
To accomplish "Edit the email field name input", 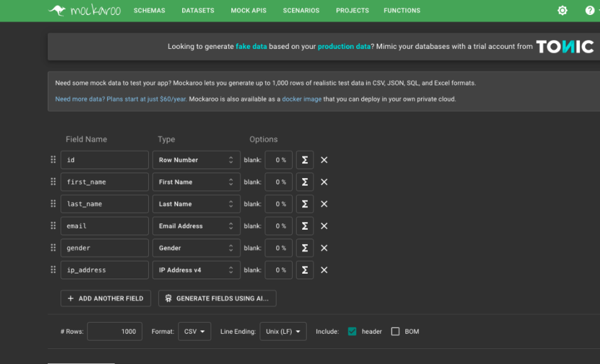I will pyautogui.click(x=104, y=226).
